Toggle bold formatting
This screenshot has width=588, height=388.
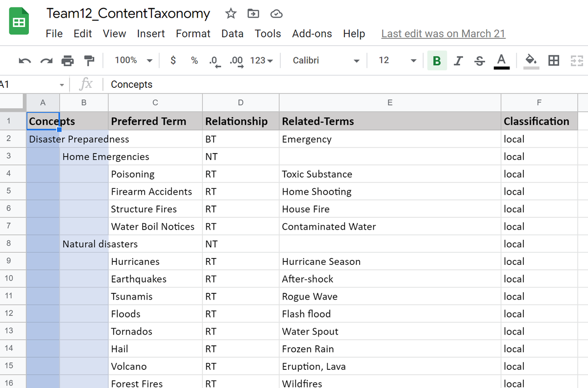[x=437, y=60]
